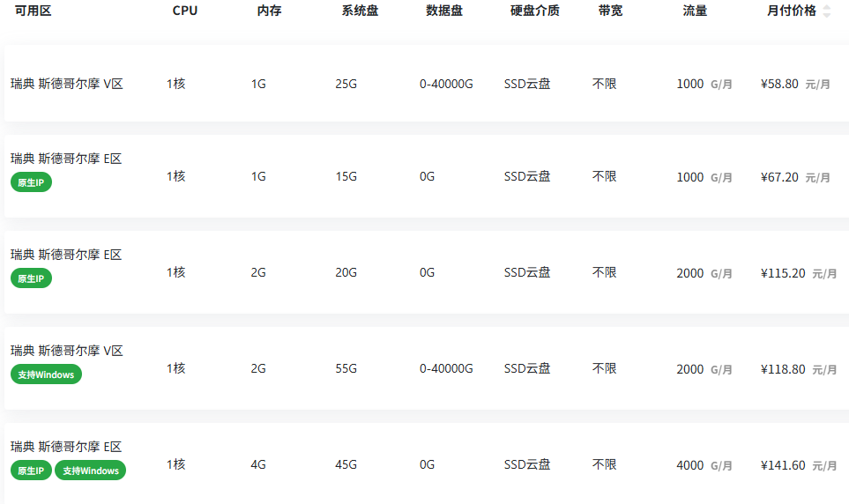
Task: Click the 月付价格 column header
Action: 791,11
